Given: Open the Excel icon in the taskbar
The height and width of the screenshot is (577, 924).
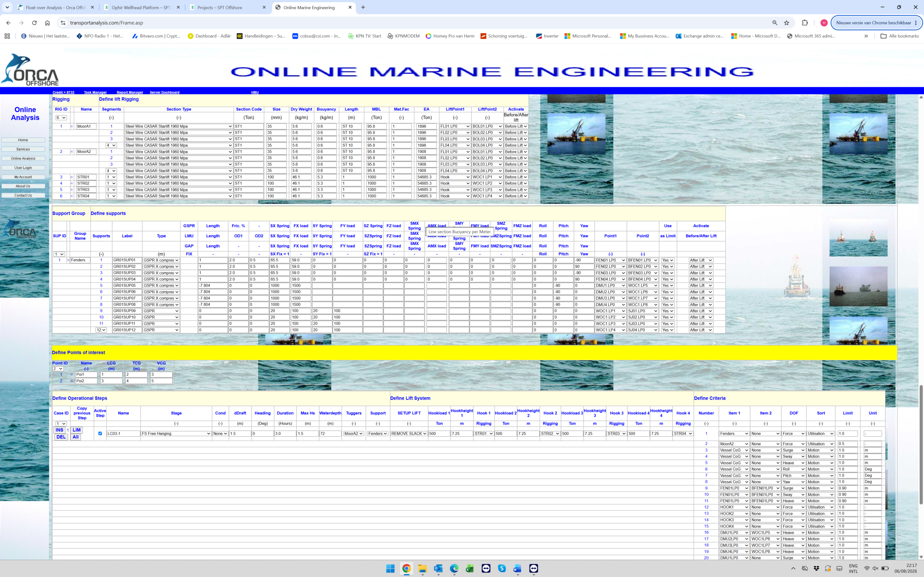Looking at the screenshot, I should tap(470, 569).
